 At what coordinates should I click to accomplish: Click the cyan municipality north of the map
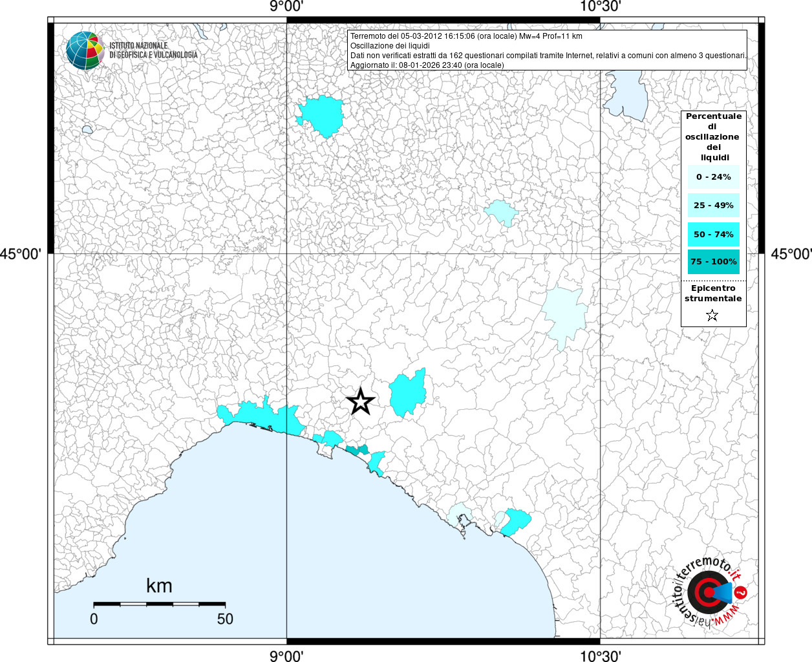321,115
